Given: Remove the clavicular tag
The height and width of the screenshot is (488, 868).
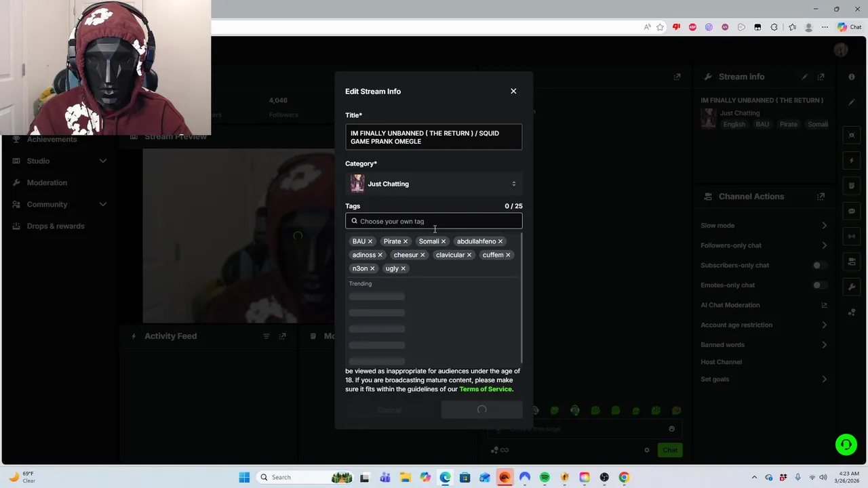Looking at the screenshot, I should [x=469, y=255].
